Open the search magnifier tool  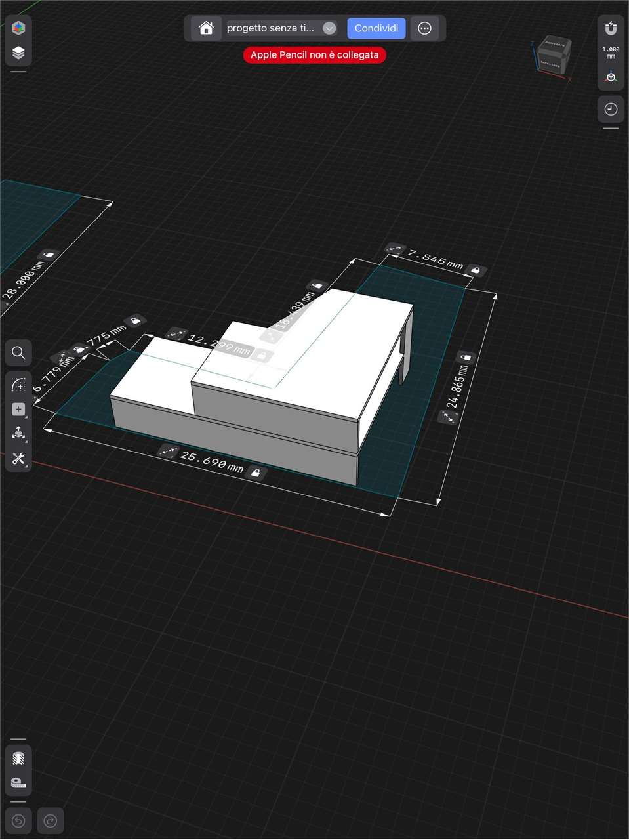[18, 353]
